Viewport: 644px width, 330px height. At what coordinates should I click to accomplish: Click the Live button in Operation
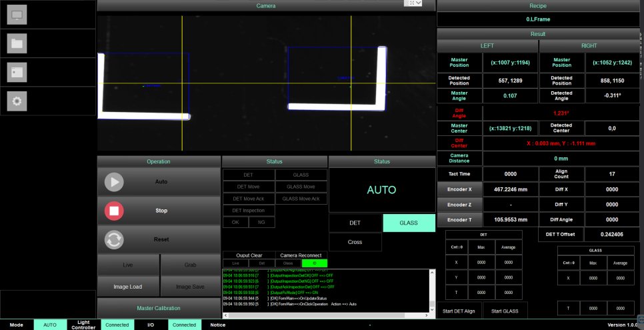(128, 265)
